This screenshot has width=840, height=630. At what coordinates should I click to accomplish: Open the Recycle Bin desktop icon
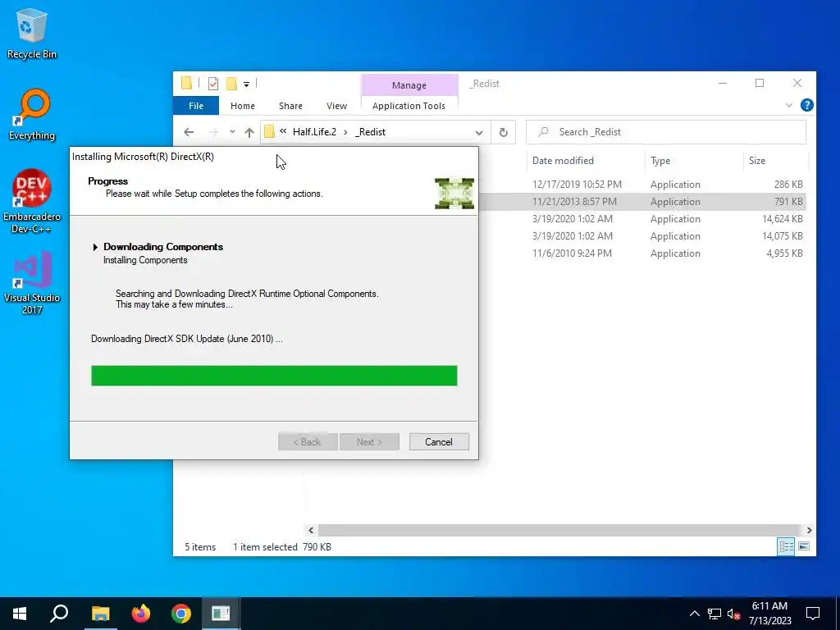pos(32,33)
